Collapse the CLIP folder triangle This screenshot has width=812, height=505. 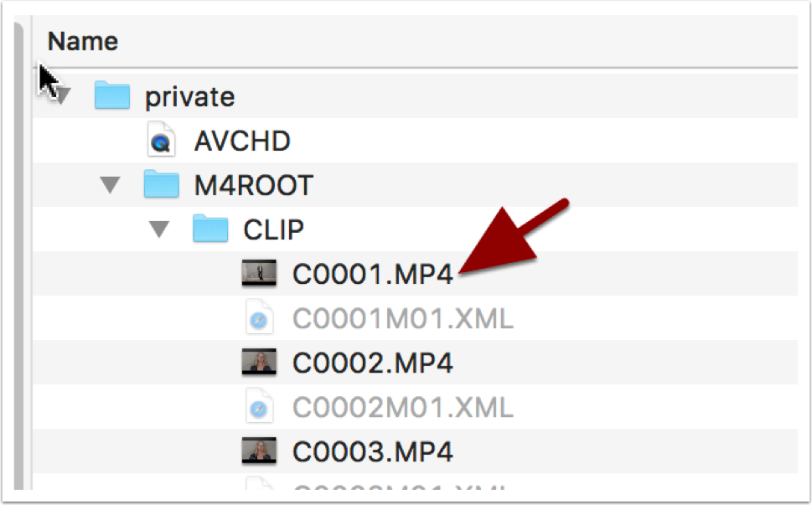(159, 229)
